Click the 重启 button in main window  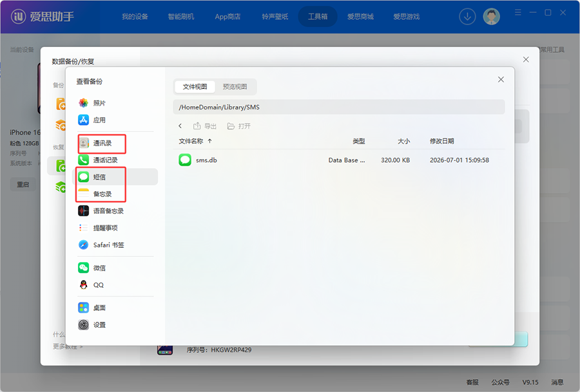coord(23,184)
